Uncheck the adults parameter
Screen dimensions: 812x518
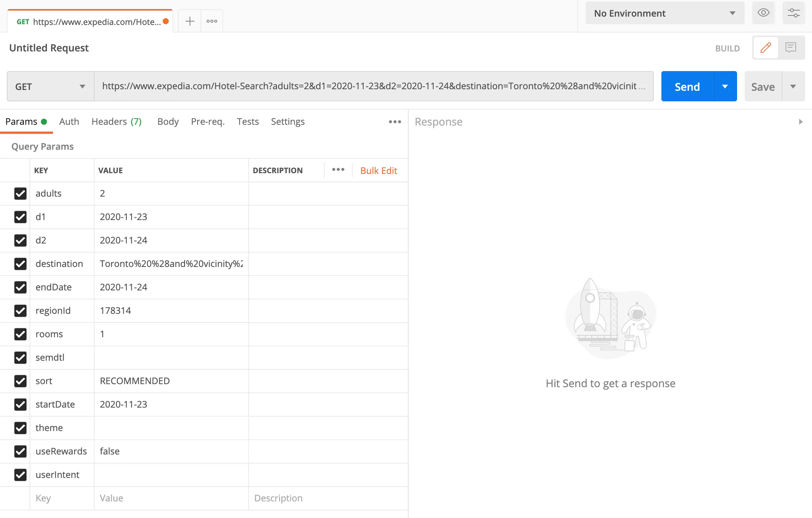[20, 194]
